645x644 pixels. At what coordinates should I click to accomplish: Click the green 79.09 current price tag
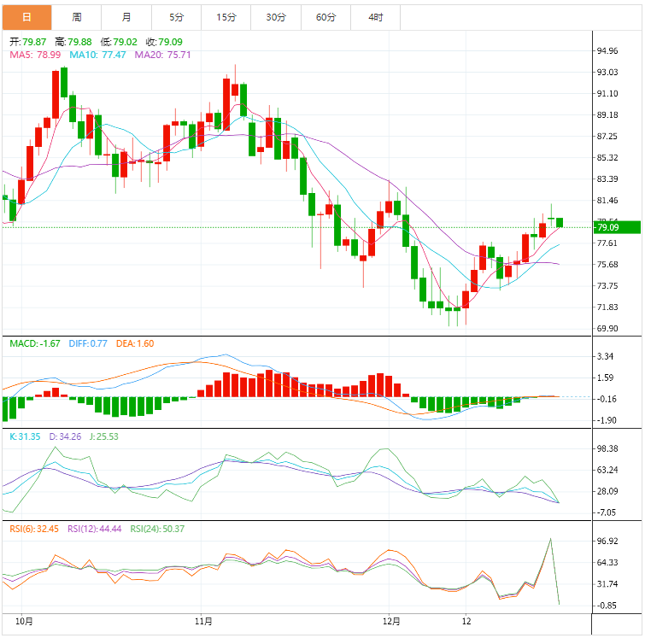[x=617, y=227]
